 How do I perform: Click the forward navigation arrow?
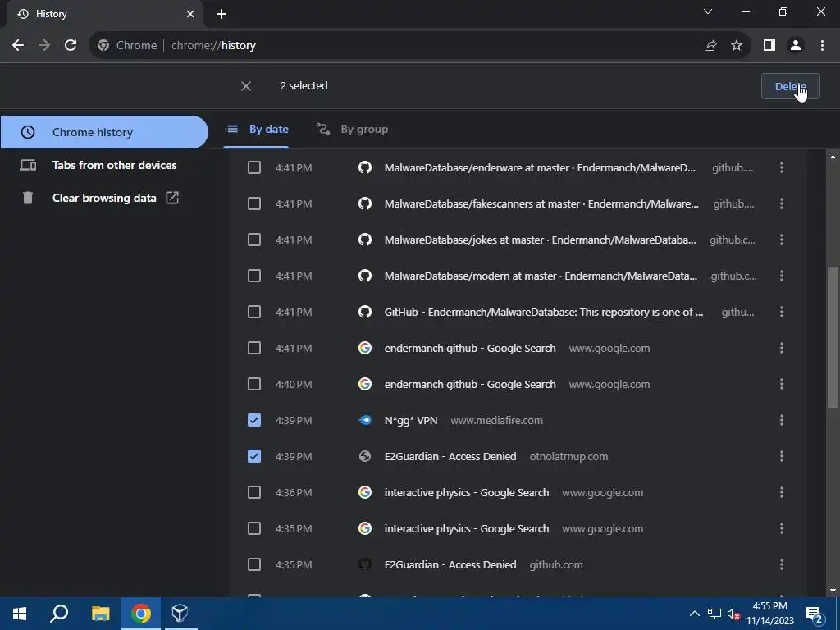pos(44,46)
